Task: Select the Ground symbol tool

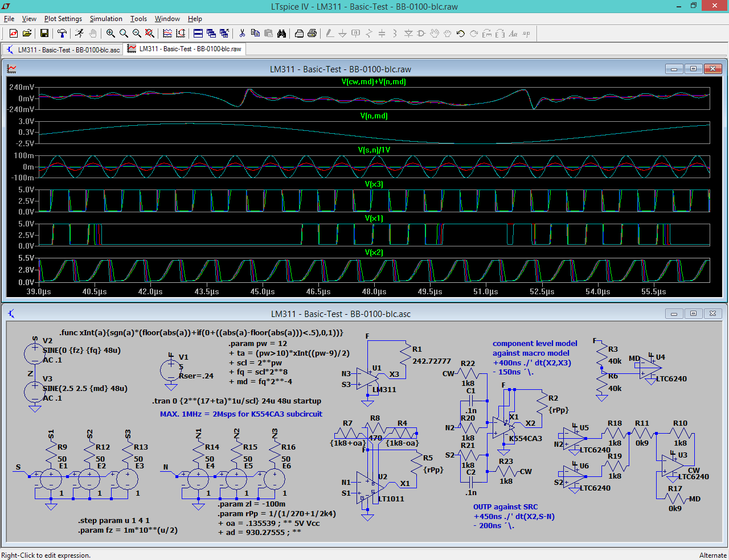Action: pos(342,34)
